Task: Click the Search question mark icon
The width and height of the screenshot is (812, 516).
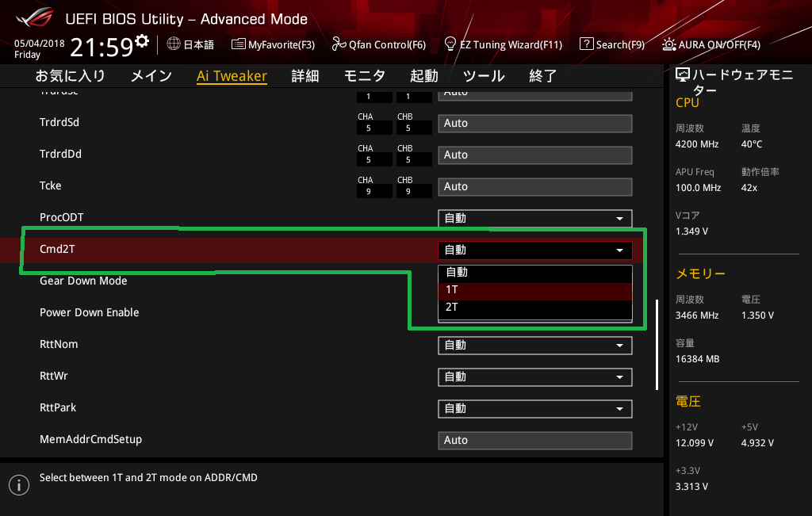Action: point(586,44)
